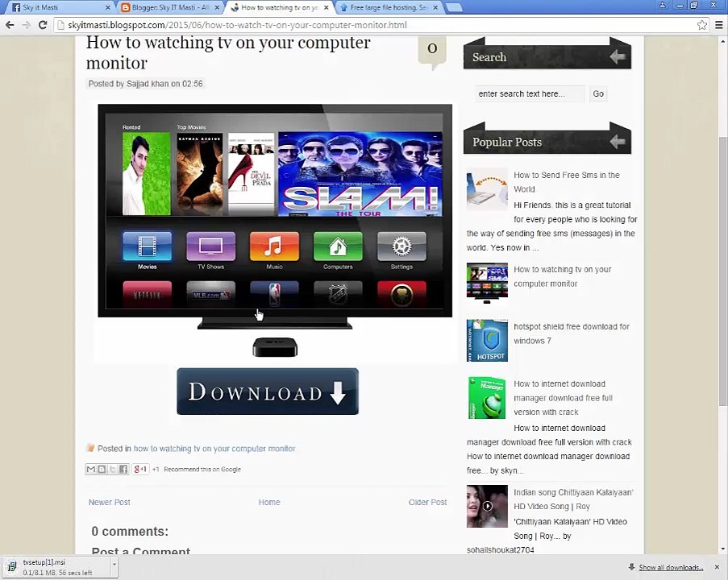This screenshot has width=728, height=580.
Task: Click the scrollbar down arrow
Action: [723, 549]
